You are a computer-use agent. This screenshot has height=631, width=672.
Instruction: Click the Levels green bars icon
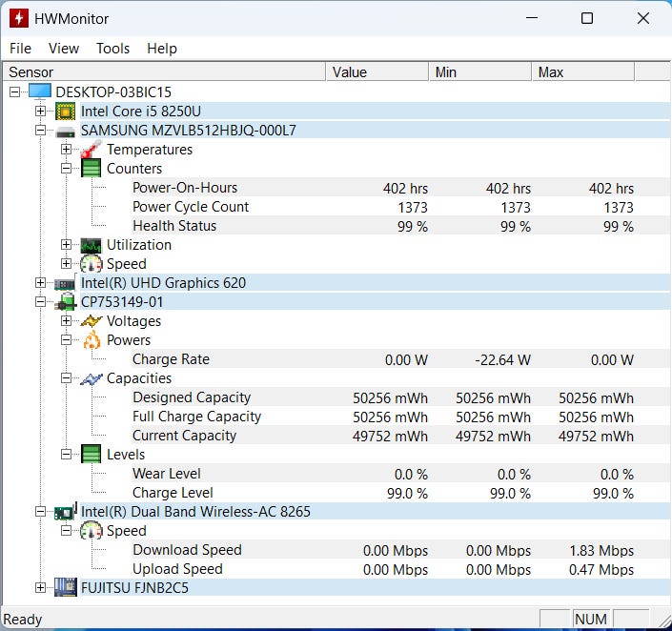92,454
